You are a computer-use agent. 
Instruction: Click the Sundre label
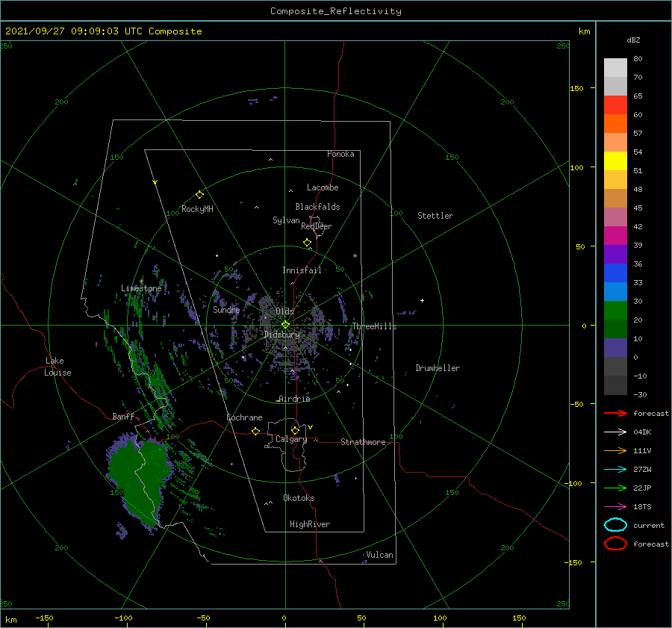tap(226, 309)
